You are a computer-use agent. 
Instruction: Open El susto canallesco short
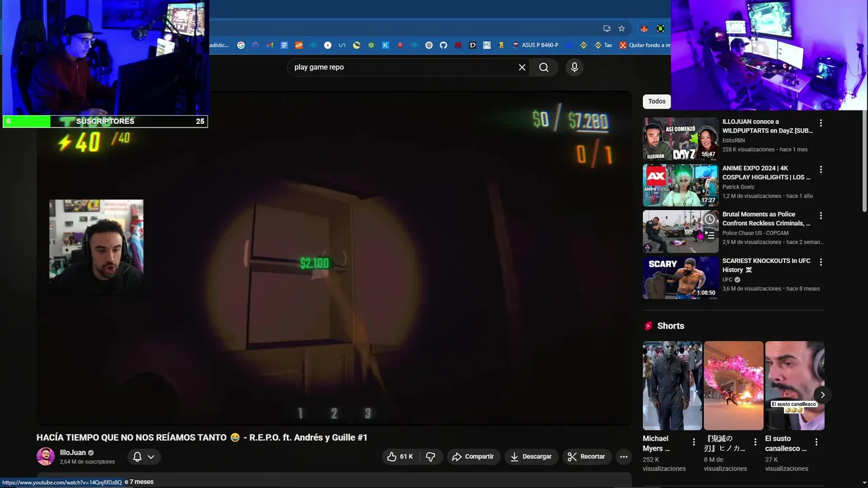[x=795, y=385]
